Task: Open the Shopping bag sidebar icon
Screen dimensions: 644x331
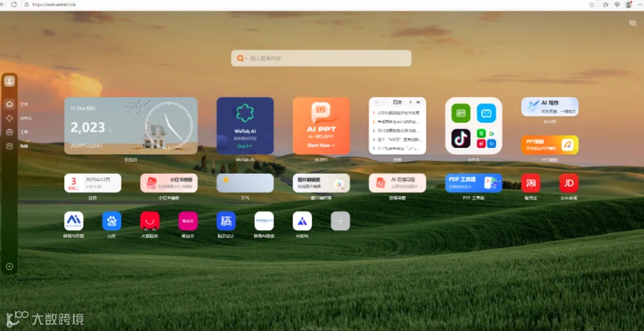Action: 9,146
